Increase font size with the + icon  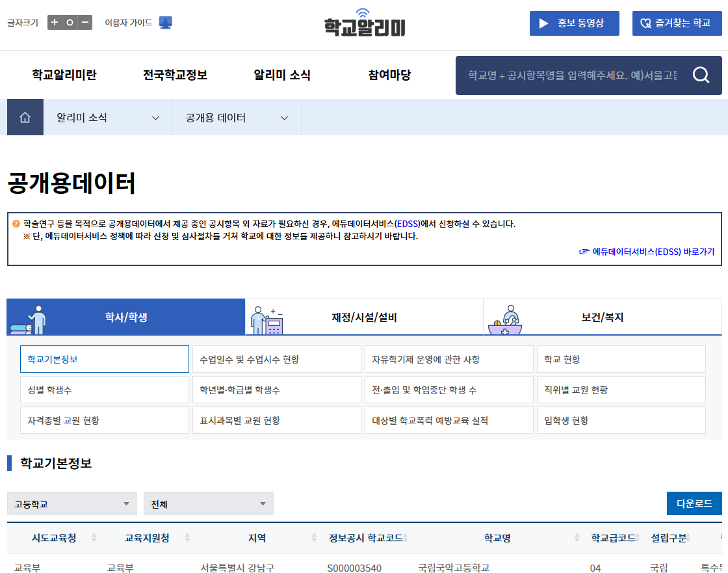[56, 21]
